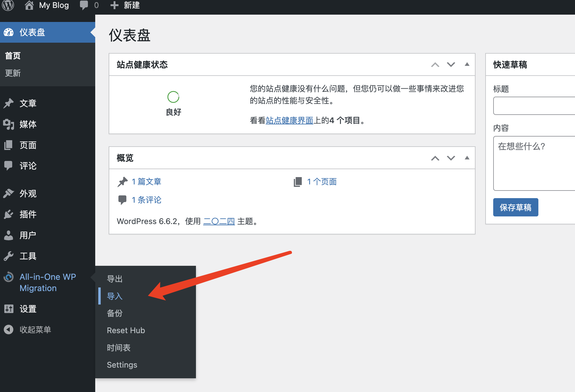
Task: Click the 保存草稿 button
Action: click(515, 207)
